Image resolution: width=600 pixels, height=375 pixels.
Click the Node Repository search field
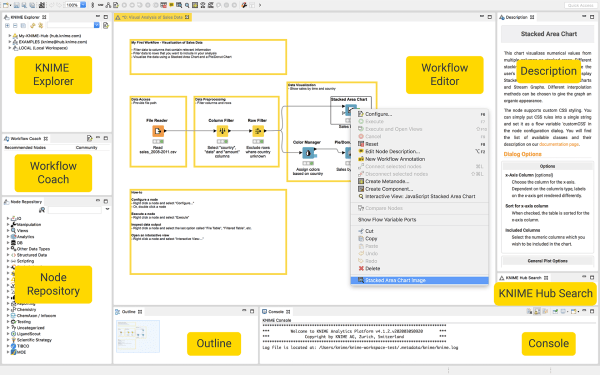75,210
